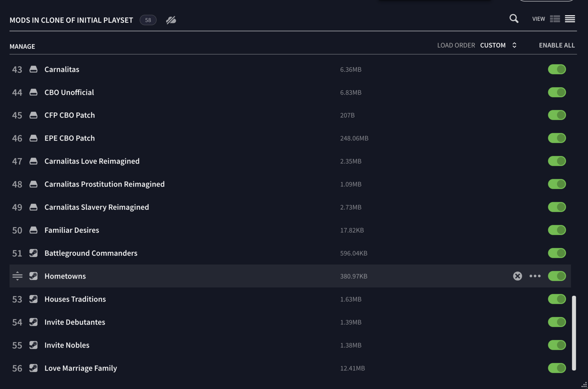Click the local drive icon for CFP CBO Patch
The image size is (588, 389).
point(33,115)
